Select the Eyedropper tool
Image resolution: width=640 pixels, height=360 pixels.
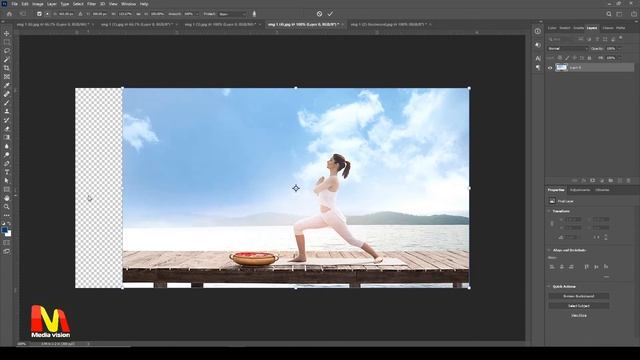coord(7,85)
